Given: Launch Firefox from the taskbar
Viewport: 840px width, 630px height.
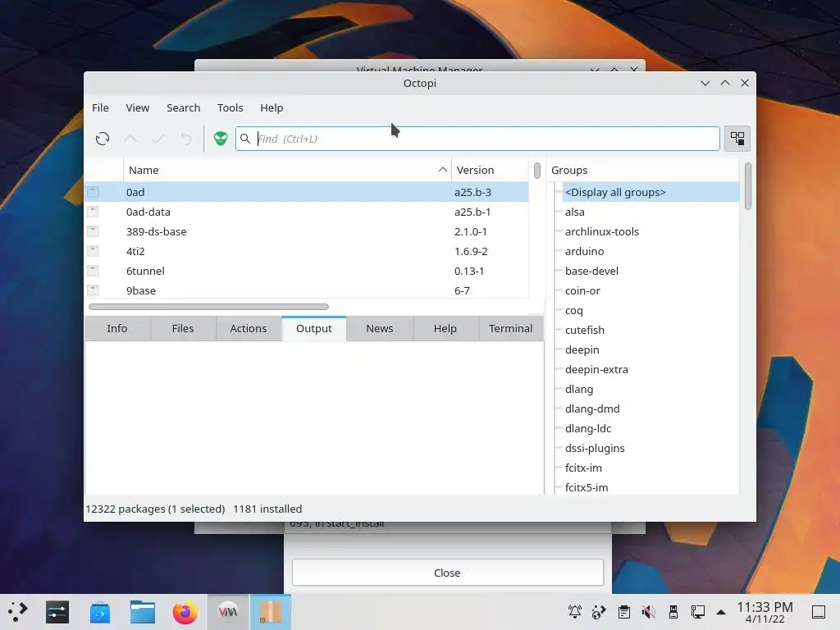Looking at the screenshot, I should coord(185,612).
